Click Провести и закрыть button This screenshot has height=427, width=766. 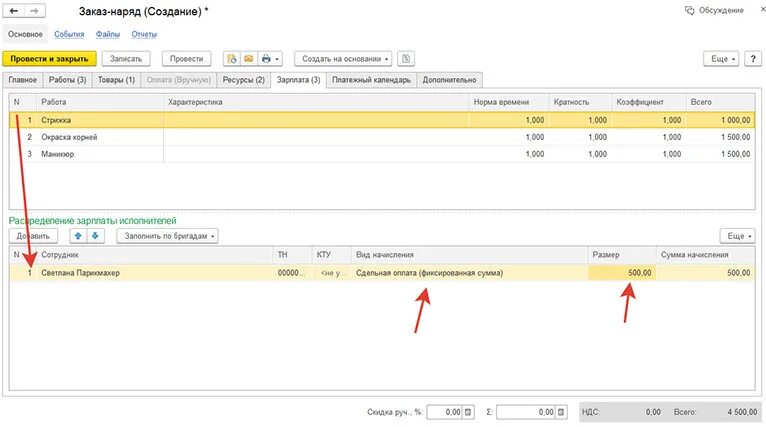coord(49,59)
